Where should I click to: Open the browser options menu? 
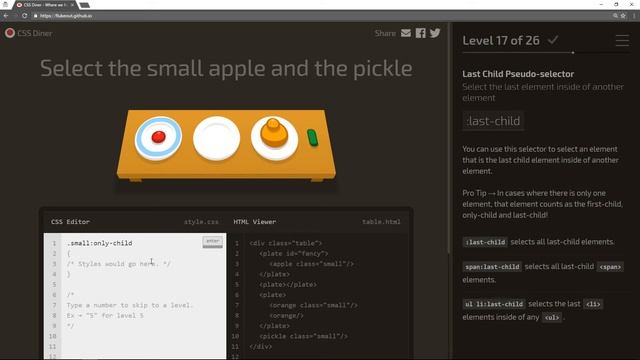634,16
